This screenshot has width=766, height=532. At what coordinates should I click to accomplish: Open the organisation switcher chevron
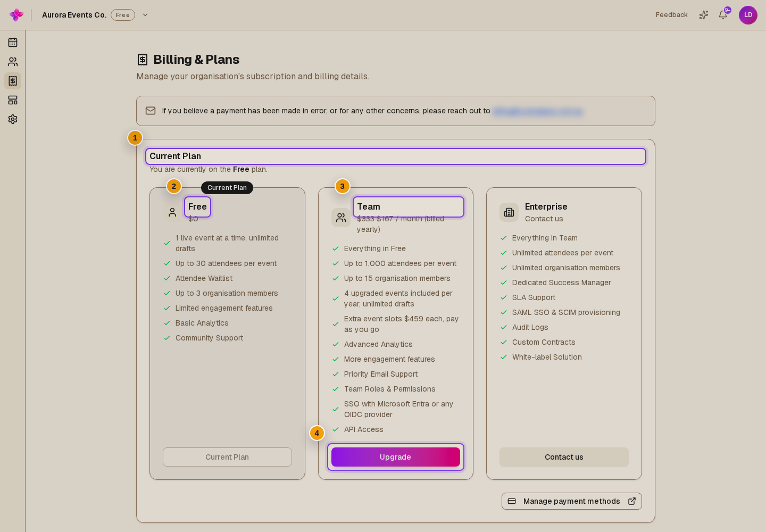(x=145, y=15)
